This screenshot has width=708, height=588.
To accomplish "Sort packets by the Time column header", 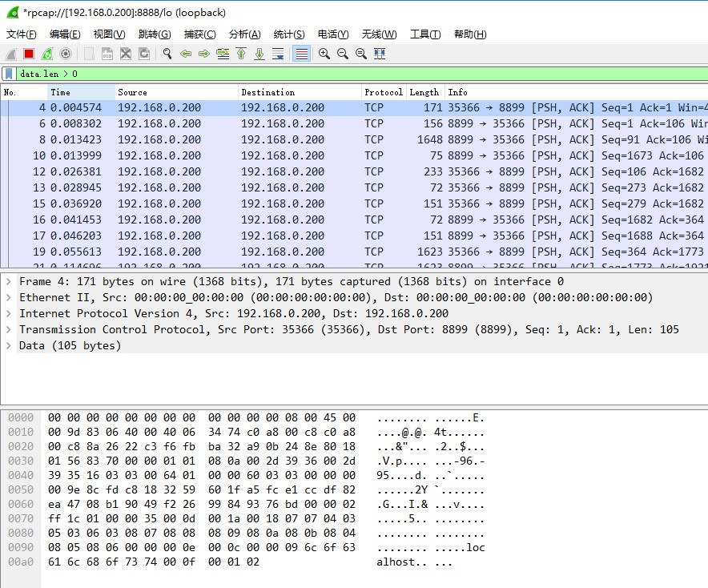I will click(80, 92).
